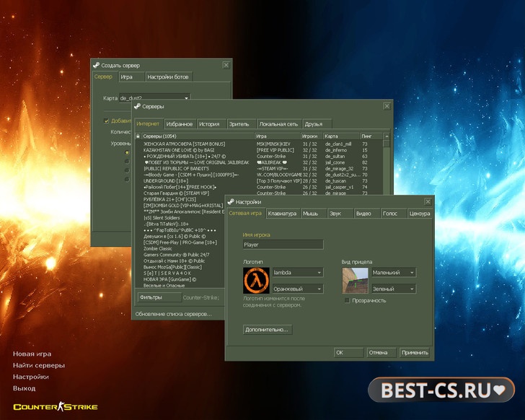Toggle the Прозрачность checkbox

point(347,300)
